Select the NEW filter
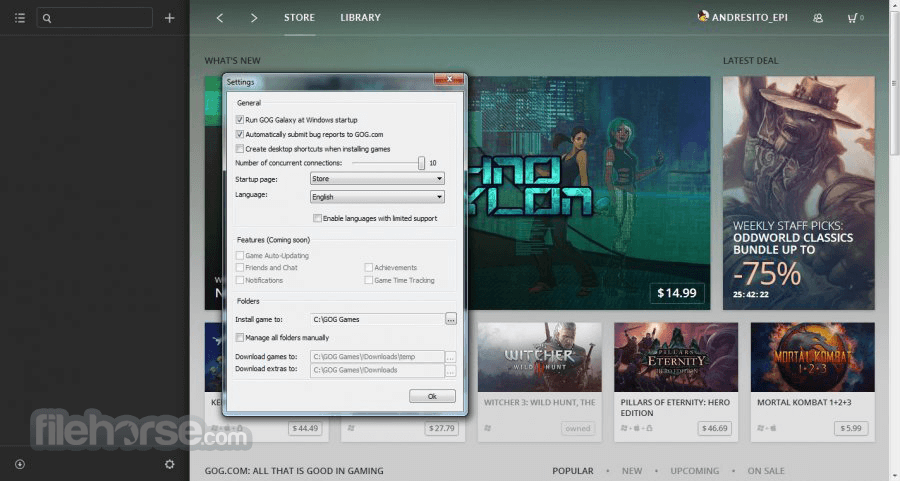 [x=632, y=471]
